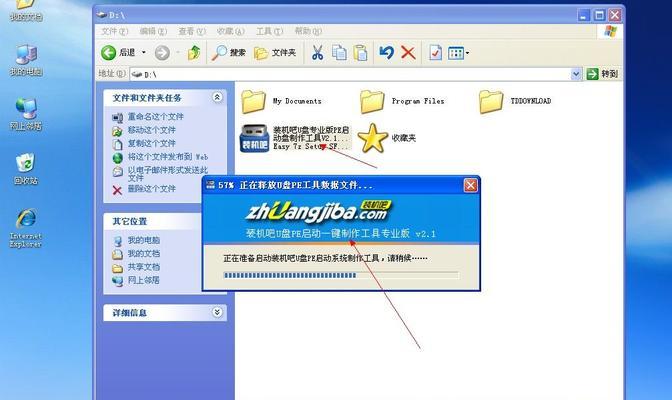Click the Forward arrow icon in toolbar
The height and width of the screenshot is (400, 672).
pyautogui.click(x=162, y=53)
